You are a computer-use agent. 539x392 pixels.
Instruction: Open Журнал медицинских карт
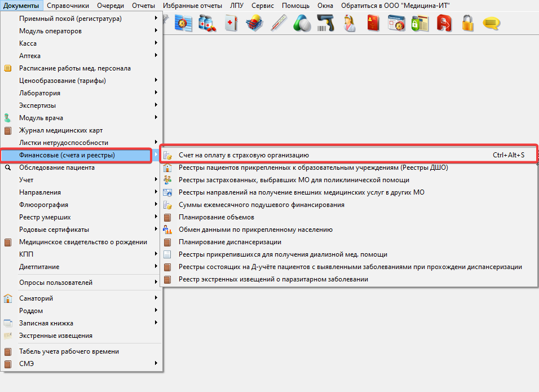60,130
